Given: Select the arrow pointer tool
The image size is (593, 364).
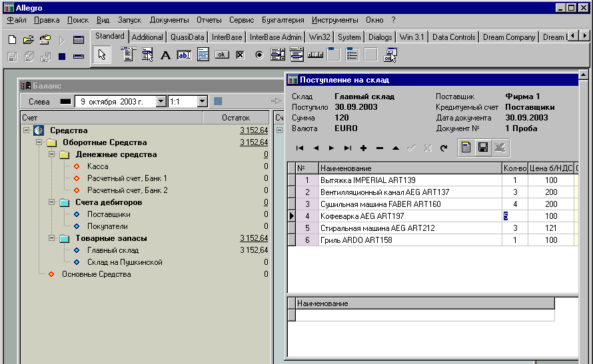Looking at the screenshot, I should click(102, 55).
